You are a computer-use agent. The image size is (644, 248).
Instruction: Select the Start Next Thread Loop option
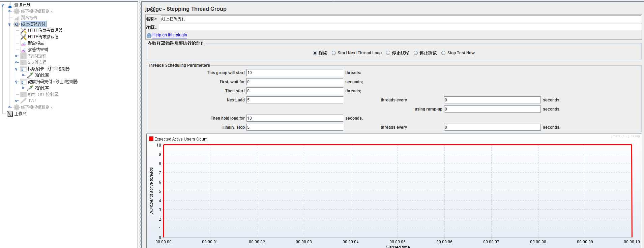click(x=334, y=53)
